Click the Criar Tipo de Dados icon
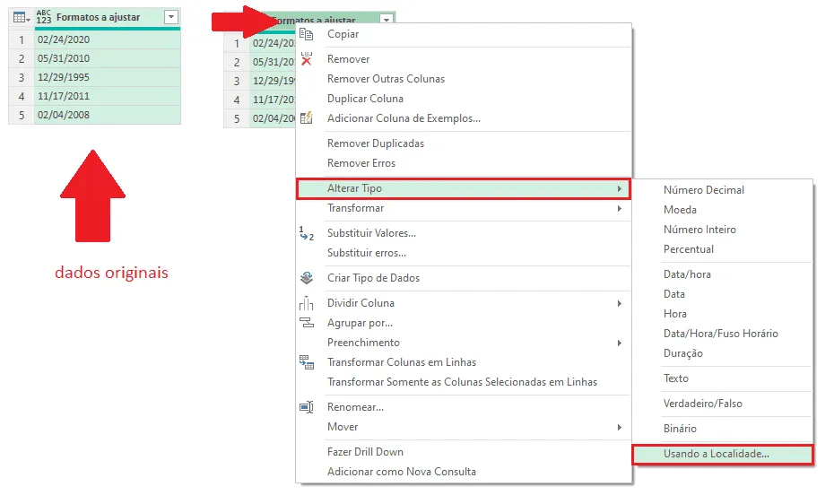 tap(307, 277)
